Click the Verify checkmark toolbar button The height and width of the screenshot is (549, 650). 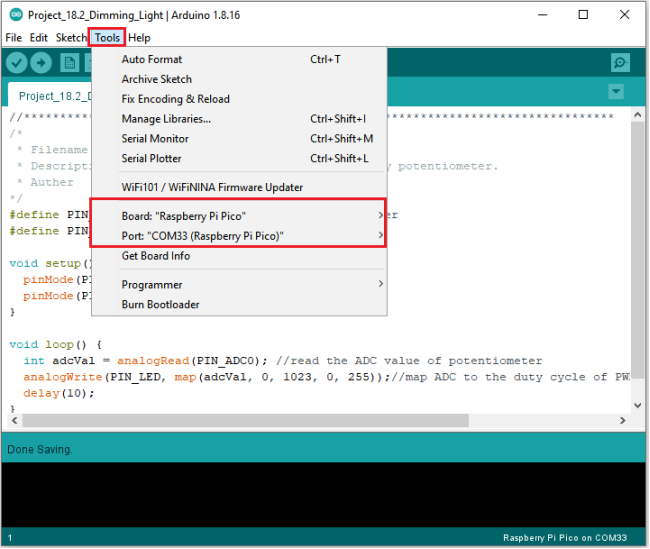17,63
